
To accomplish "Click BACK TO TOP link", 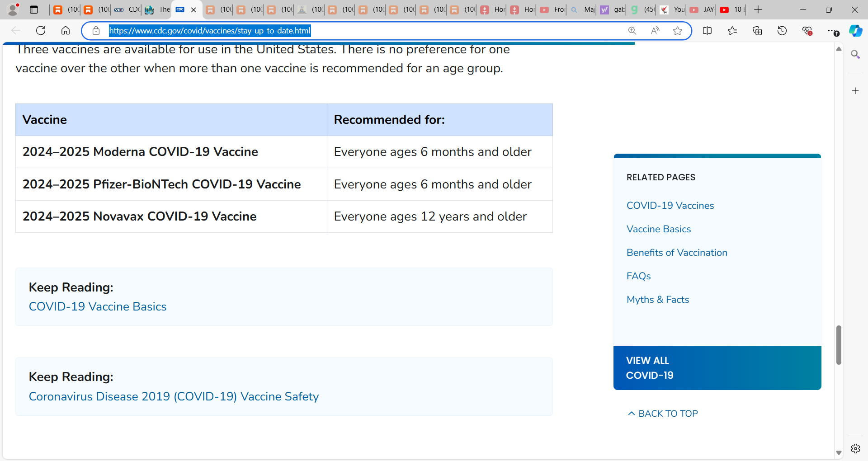I will [663, 414].
